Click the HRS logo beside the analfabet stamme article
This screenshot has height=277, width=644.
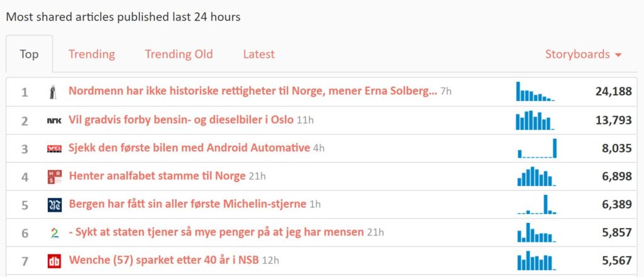(x=54, y=177)
